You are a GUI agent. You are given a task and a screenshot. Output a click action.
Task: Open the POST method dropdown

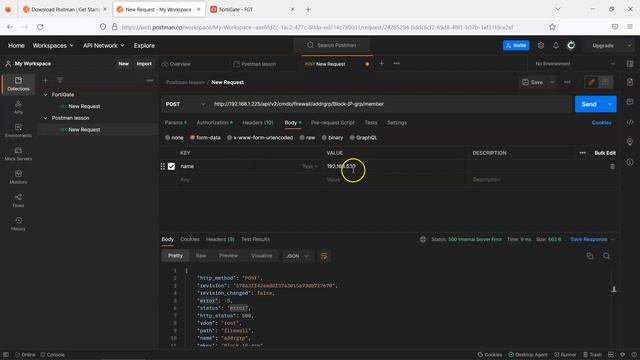(185, 104)
